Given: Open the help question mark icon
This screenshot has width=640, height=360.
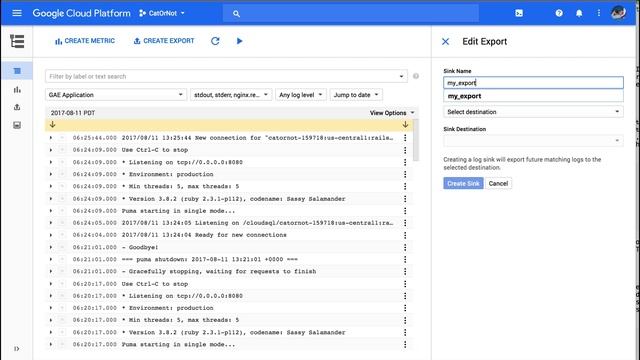Looking at the screenshot, I should point(559,13).
